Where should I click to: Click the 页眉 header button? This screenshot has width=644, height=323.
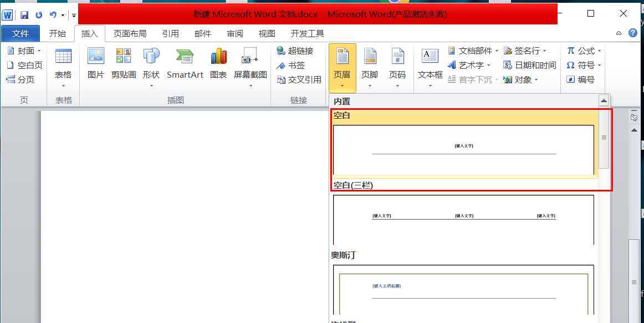tap(342, 68)
